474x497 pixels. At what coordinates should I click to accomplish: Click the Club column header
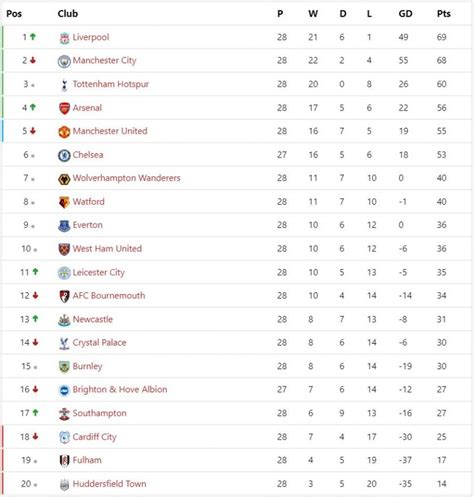click(68, 14)
